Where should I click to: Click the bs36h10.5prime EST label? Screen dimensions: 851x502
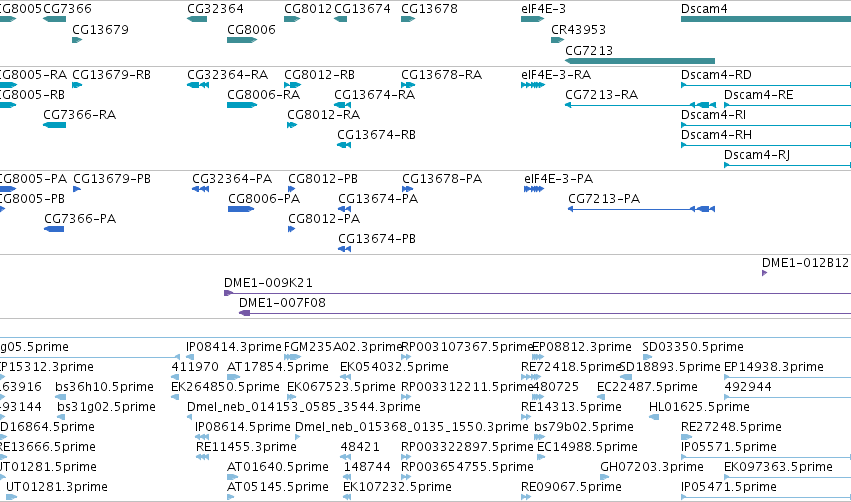point(104,387)
